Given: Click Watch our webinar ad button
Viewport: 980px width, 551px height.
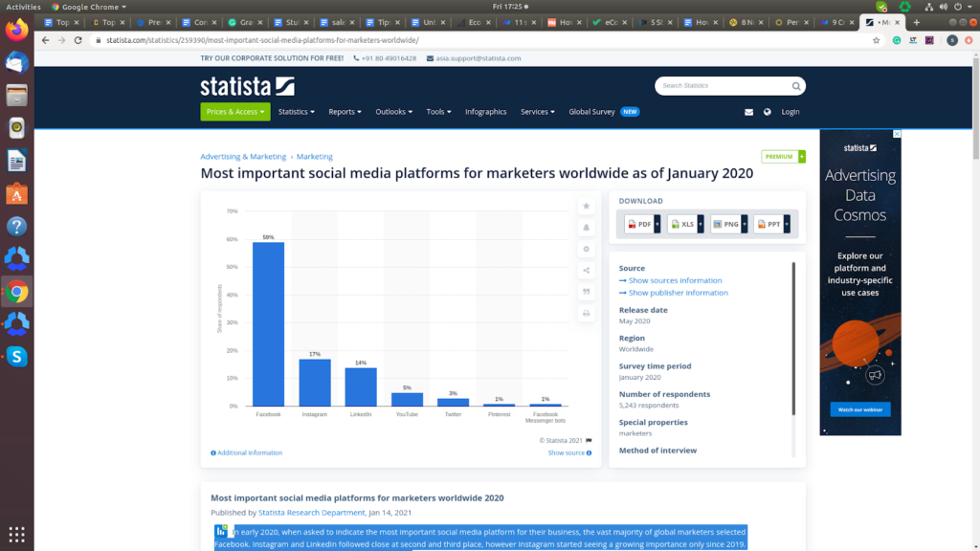Looking at the screenshot, I should (860, 409).
